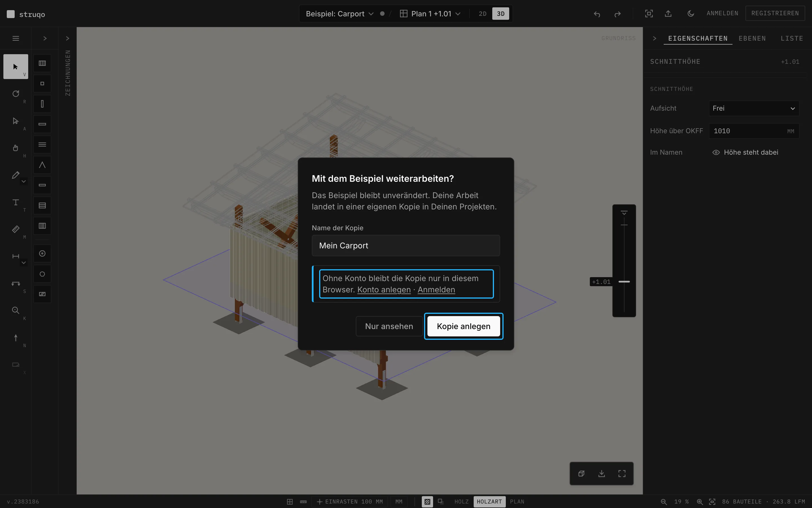
Task: Open the 'Plan 1 +1.01' plan dropdown
Action: pos(430,14)
